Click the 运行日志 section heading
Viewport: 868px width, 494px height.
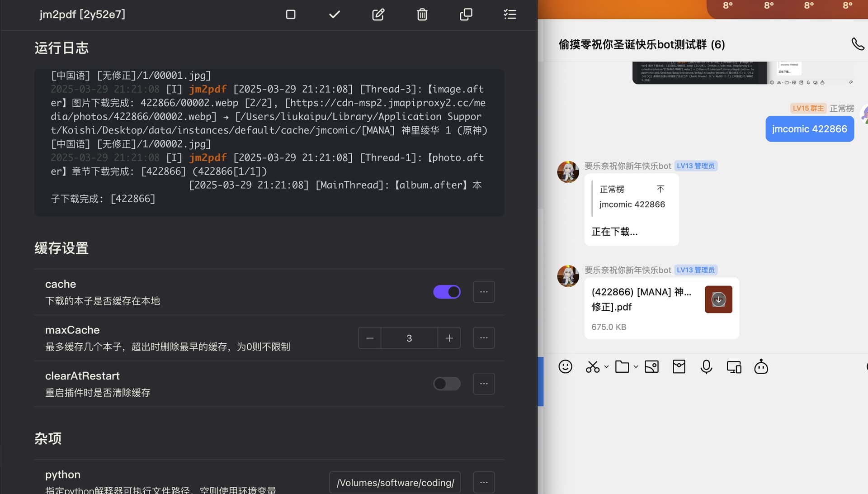[x=61, y=48]
